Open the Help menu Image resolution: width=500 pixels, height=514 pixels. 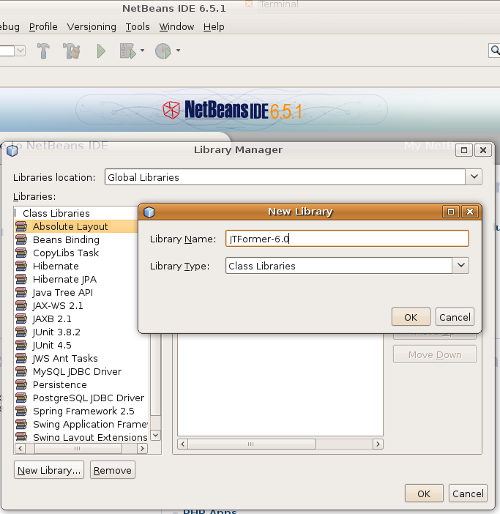tap(214, 27)
